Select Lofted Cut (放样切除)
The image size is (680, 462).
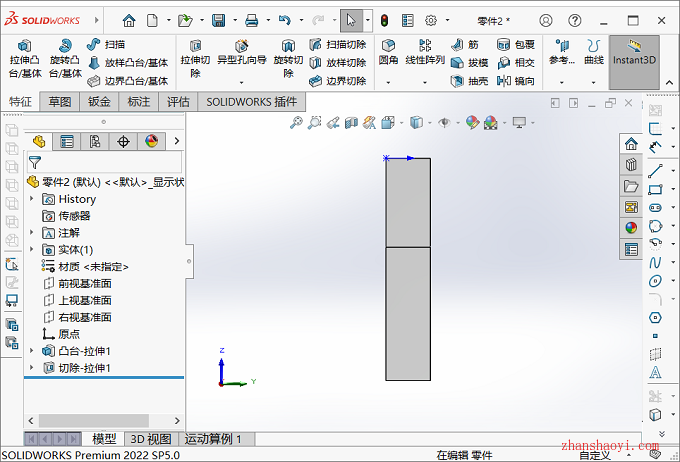338,63
